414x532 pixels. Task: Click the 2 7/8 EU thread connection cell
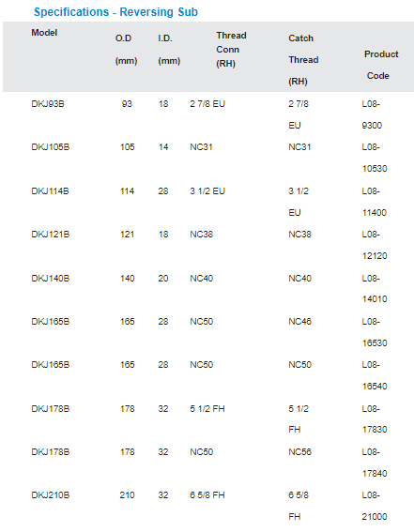pyautogui.click(x=207, y=104)
